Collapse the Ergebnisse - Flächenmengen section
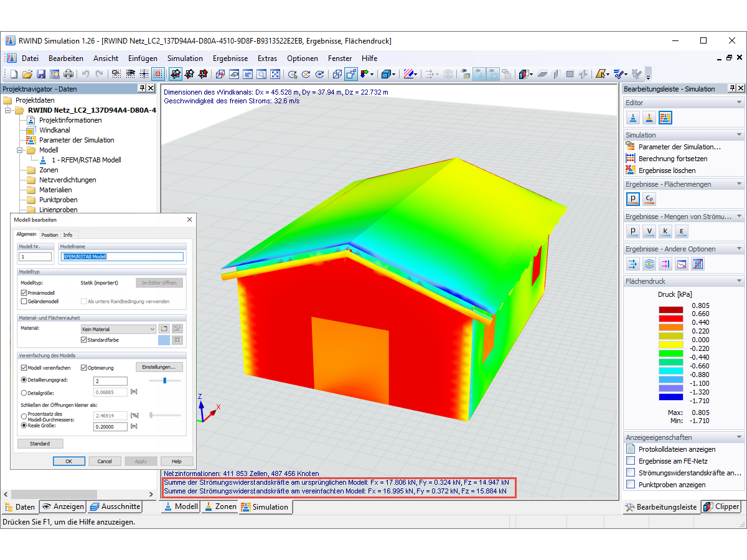747x560 pixels. (x=739, y=184)
